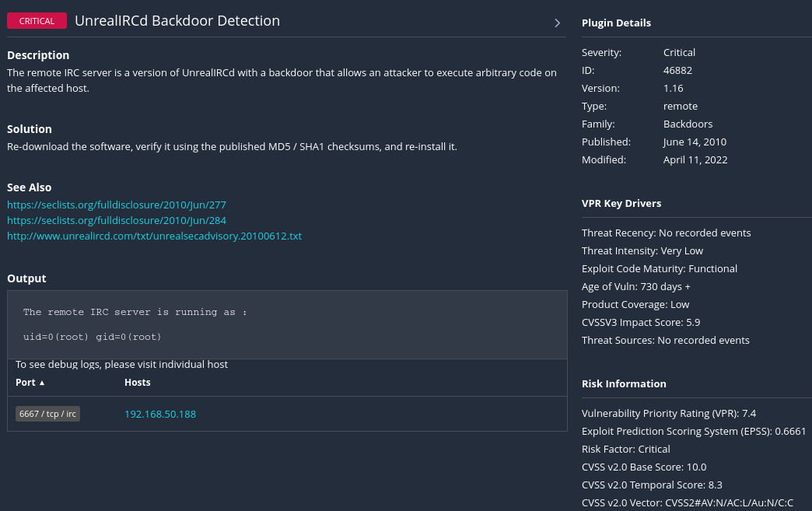Select the plugin ID value 46882

(x=677, y=70)
